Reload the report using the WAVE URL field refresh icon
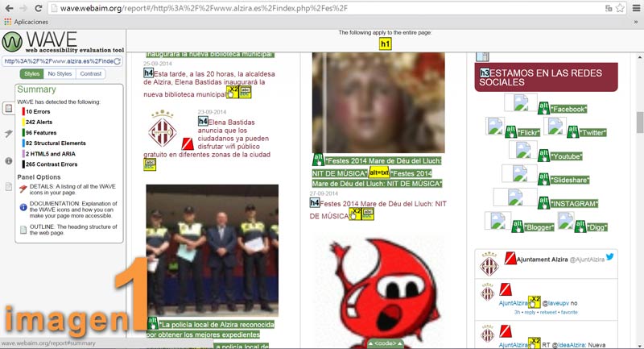644x349 pixels. coord(117,61)
